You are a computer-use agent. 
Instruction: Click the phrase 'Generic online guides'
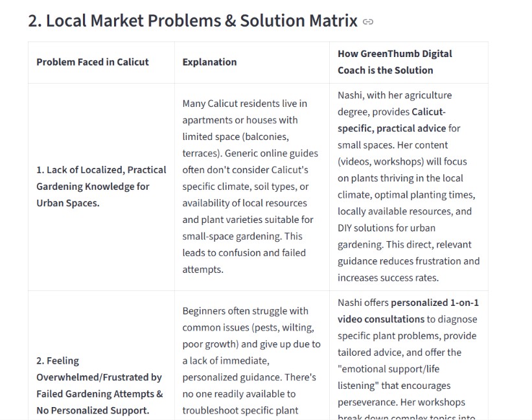pos(272,154)
